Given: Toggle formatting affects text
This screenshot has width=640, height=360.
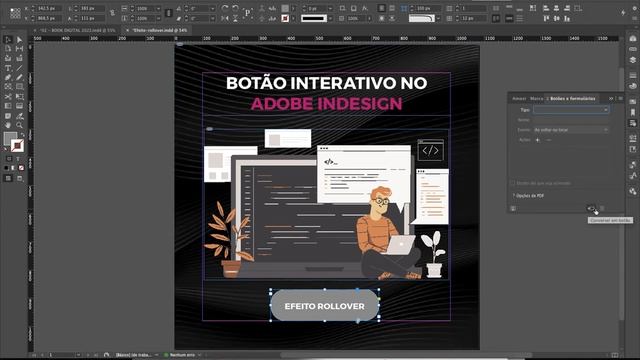Looking at the screenshot, I should pos(18,158).
